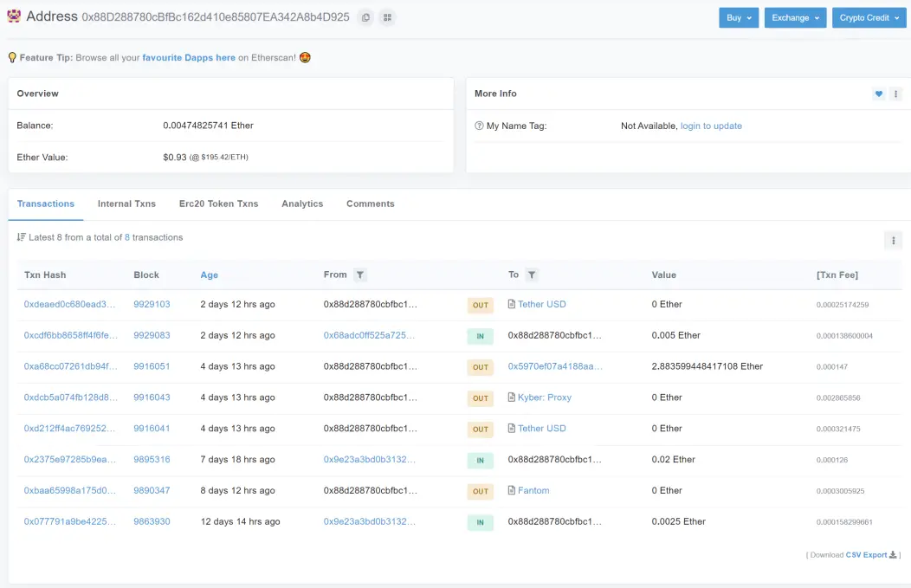The height and width of the screenshot is (588, 911).
Task: Open block 9895316
Action: [152, 459]
